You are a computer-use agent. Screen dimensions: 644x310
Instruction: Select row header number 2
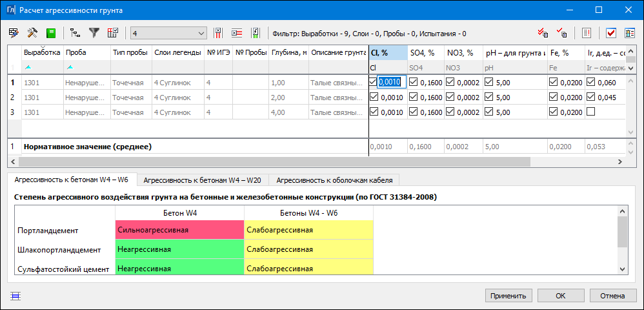point(14,98)
